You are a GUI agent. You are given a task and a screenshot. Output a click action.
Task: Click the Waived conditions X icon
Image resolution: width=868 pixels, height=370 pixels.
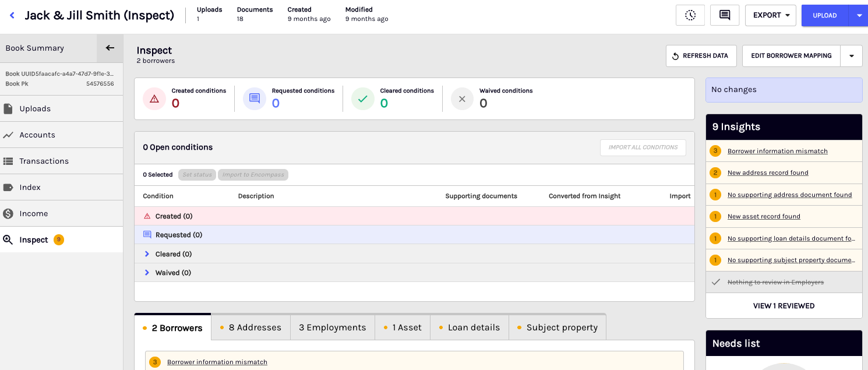coord(462,99)
